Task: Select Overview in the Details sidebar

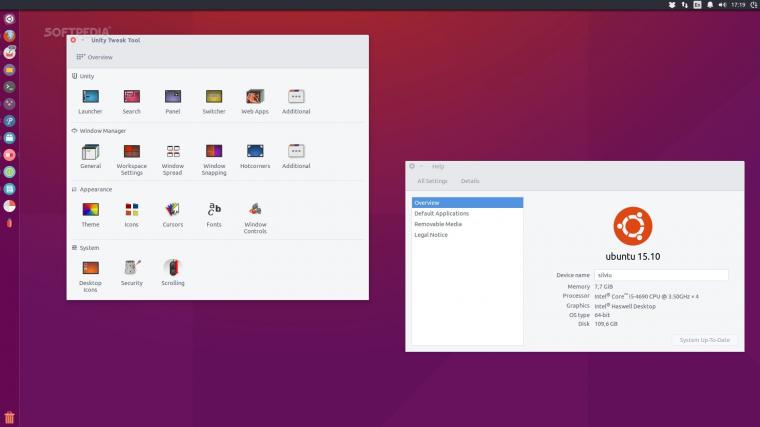Action: coord(467,203)
